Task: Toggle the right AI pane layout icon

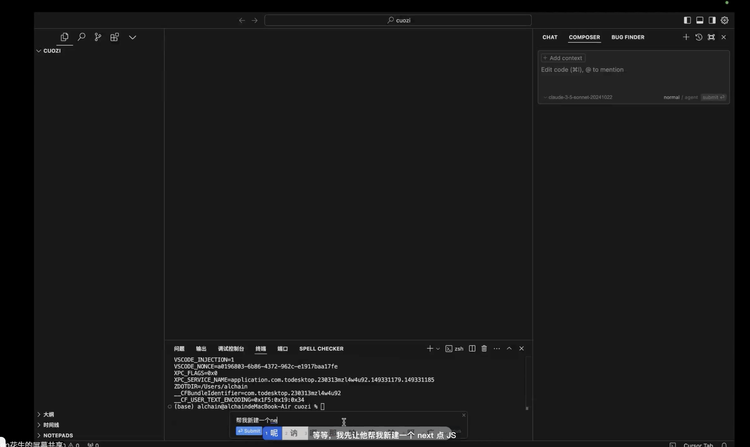Action: 712,20
